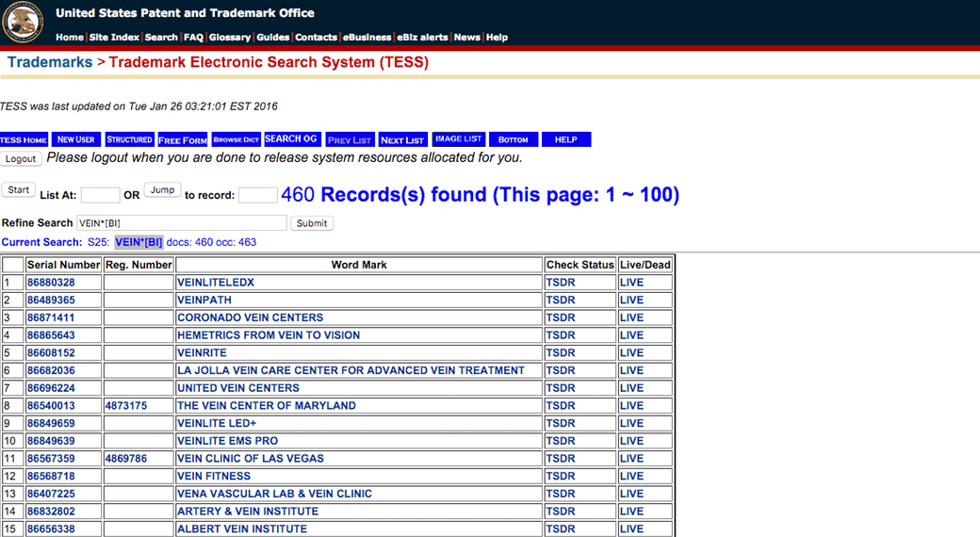This screenshot has height=537, width=980.
Task: Click the Check Status column header
Action: pyautogui.click(x=580, y=265)
